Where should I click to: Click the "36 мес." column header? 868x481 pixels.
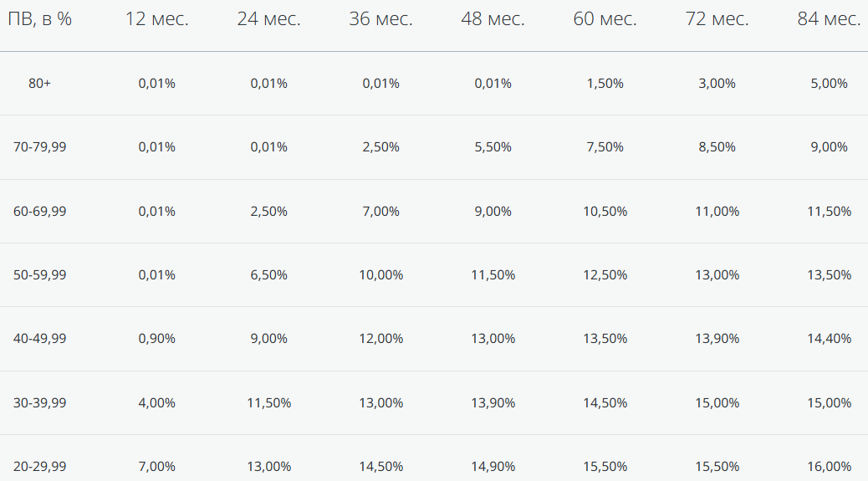(x=380, y=19)
